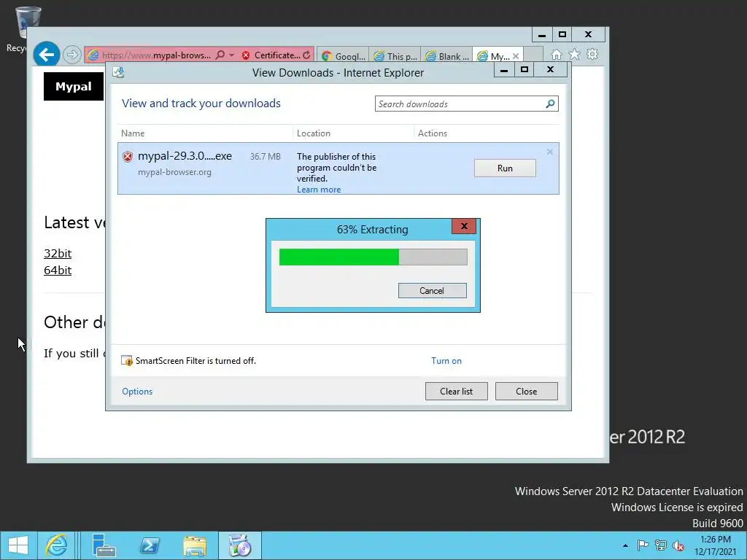Close the 'My...' tab with its X
Image resolution: width=747 pixels, height=560 pixels.
(x=516, y=56)
